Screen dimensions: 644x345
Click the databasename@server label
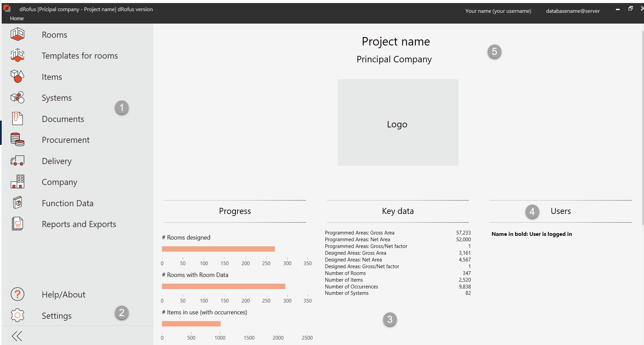click(x=572, y=11)
